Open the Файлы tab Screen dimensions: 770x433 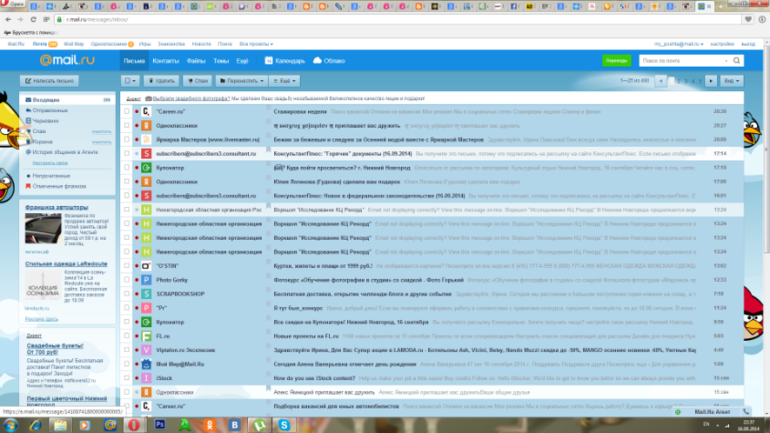(196, 61)
